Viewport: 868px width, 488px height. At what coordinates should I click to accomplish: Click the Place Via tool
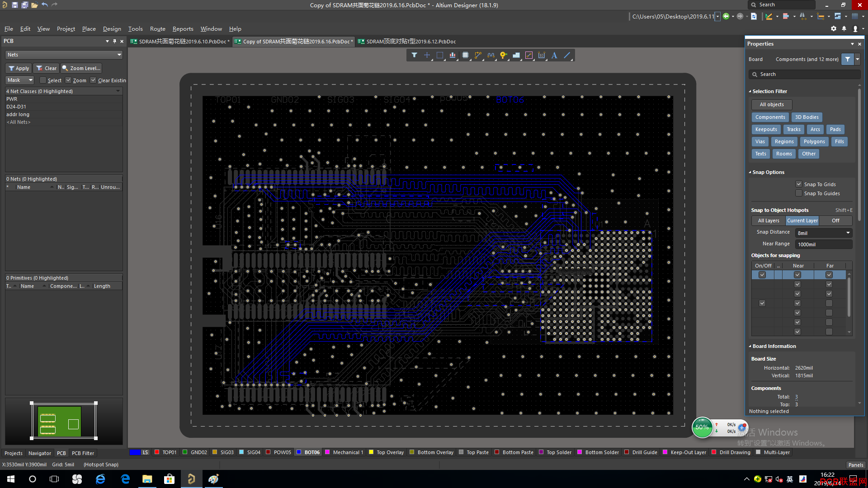coord(503,55)
